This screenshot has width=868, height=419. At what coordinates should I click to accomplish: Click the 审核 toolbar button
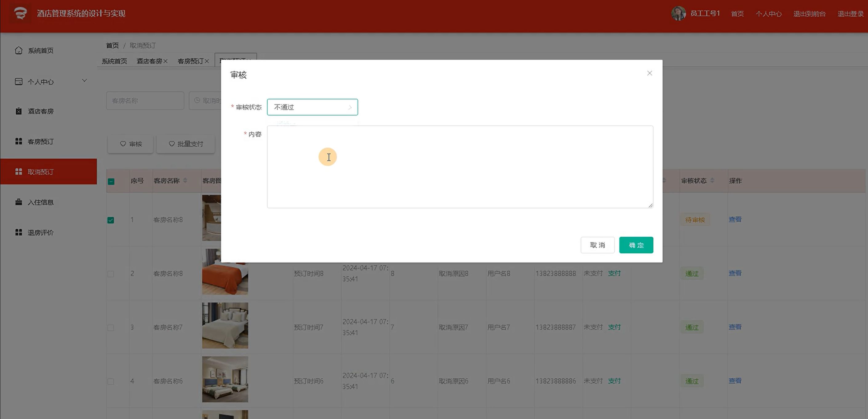[130, 144]
